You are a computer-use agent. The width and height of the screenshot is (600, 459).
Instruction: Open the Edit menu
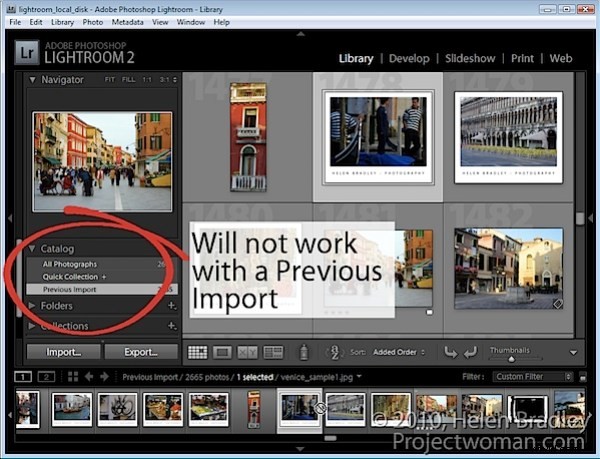[36, 22]
